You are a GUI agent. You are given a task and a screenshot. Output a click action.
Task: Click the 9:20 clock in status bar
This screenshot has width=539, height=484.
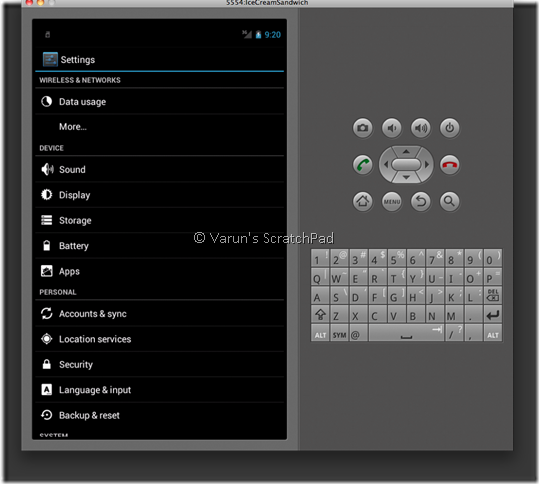point(273,35)
